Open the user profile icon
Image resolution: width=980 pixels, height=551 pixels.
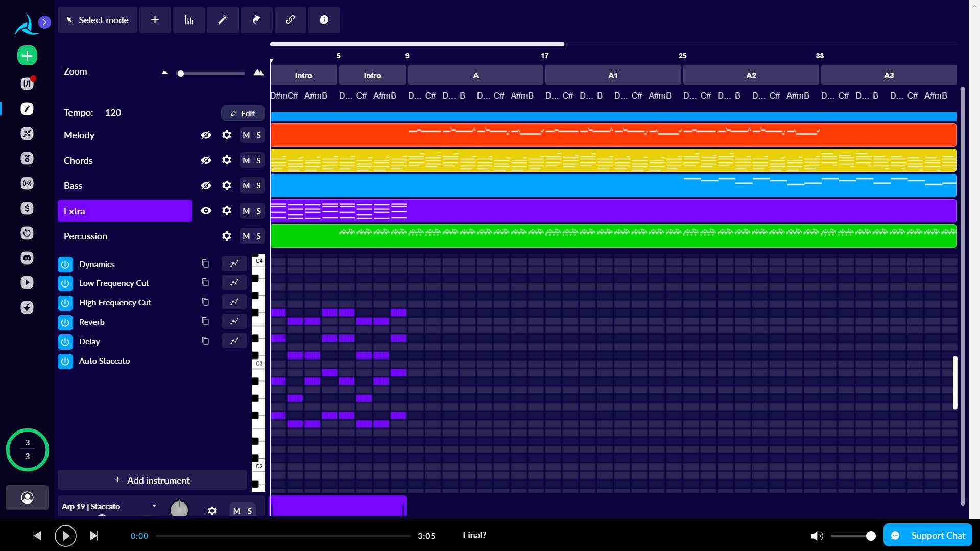(x=27, y=497)
